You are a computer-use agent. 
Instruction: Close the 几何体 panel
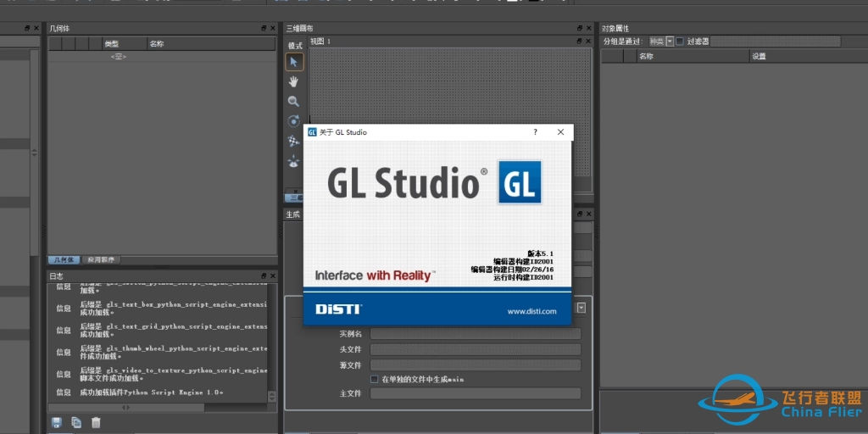(x=272, y=28)
